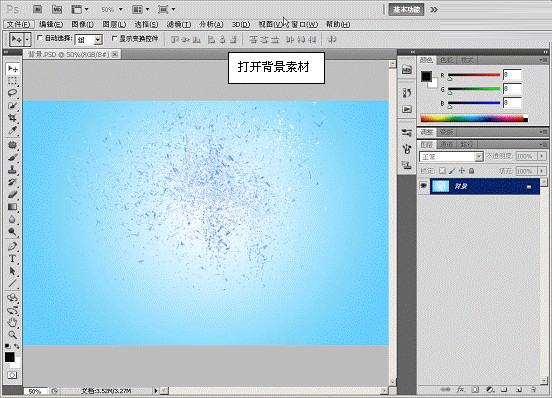Click the R channel red slider
Screen dimensions: 552x398
tap(473, 75)
